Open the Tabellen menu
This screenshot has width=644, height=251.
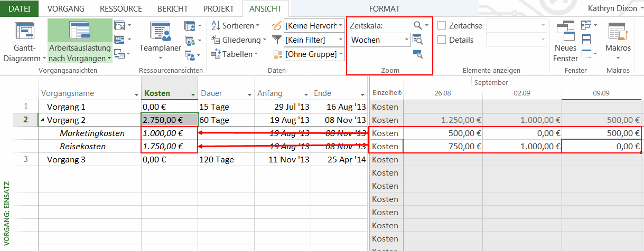(x=235, y=54)
